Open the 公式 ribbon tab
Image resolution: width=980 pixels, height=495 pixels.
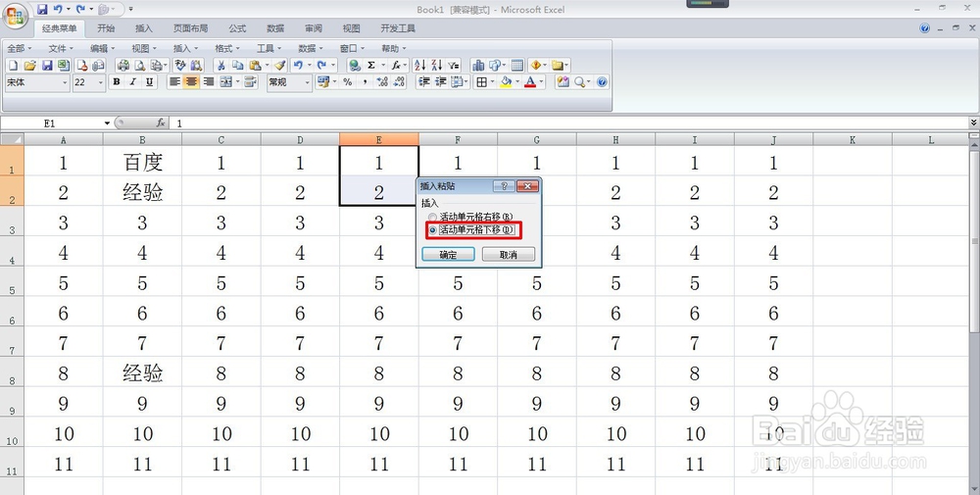point(237,28)
